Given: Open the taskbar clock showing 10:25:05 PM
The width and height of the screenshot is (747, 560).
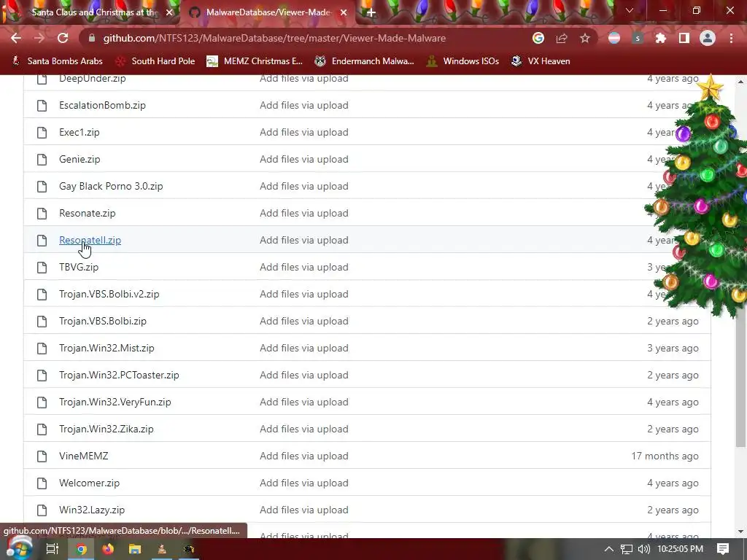Looking at the screenshot, I should click(680, 549).
